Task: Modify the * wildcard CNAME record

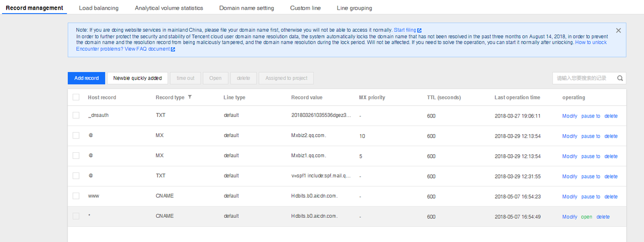Action: (570, 217)
